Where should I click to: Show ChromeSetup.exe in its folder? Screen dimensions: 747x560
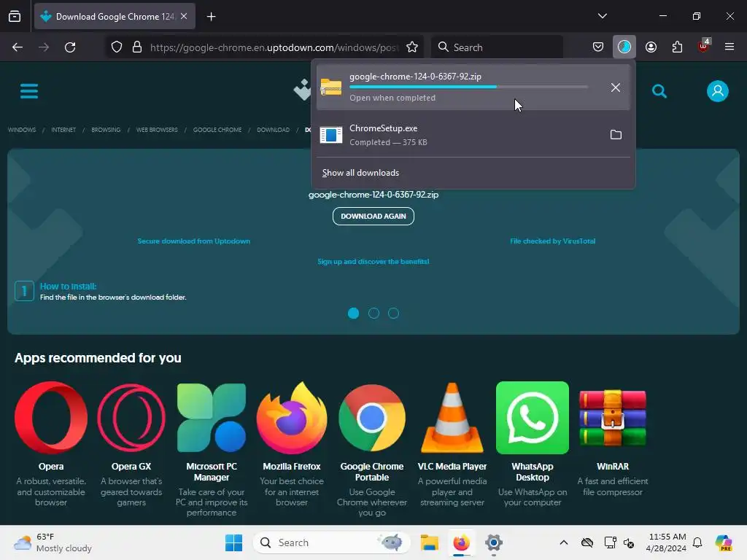coord(616,135)
